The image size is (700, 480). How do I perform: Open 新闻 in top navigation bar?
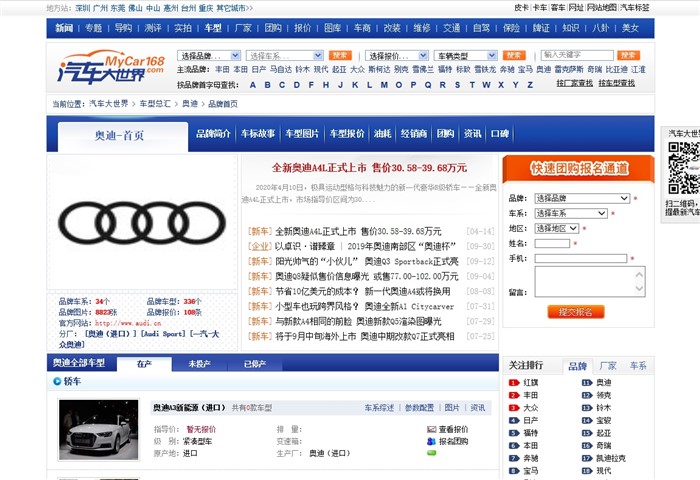tap(64, 28)
